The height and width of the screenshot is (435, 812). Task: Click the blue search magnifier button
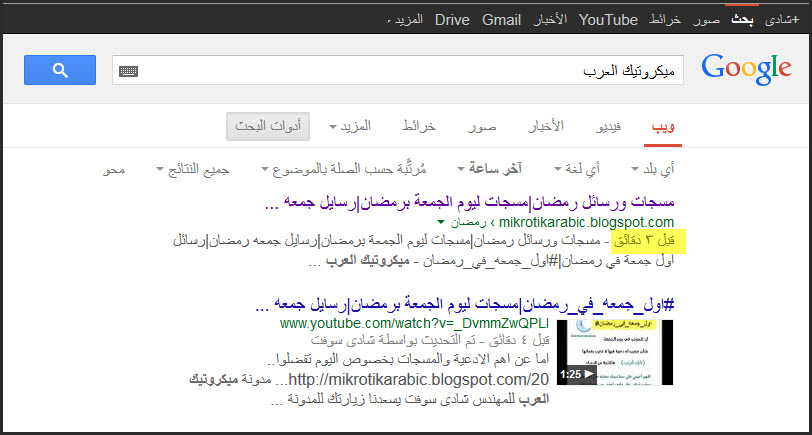point(60,70)
